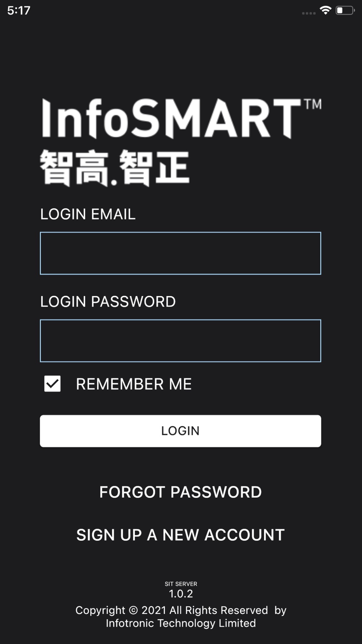Tap the SIT SERVER label
Screen dimensions: 362x644
tap(181, 584)
